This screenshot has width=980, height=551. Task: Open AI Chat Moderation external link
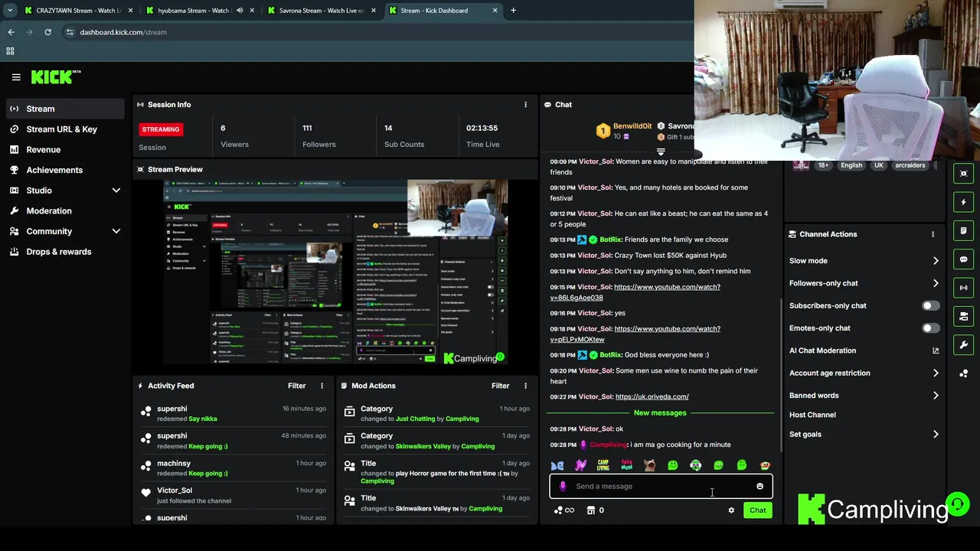coord(936,350)
